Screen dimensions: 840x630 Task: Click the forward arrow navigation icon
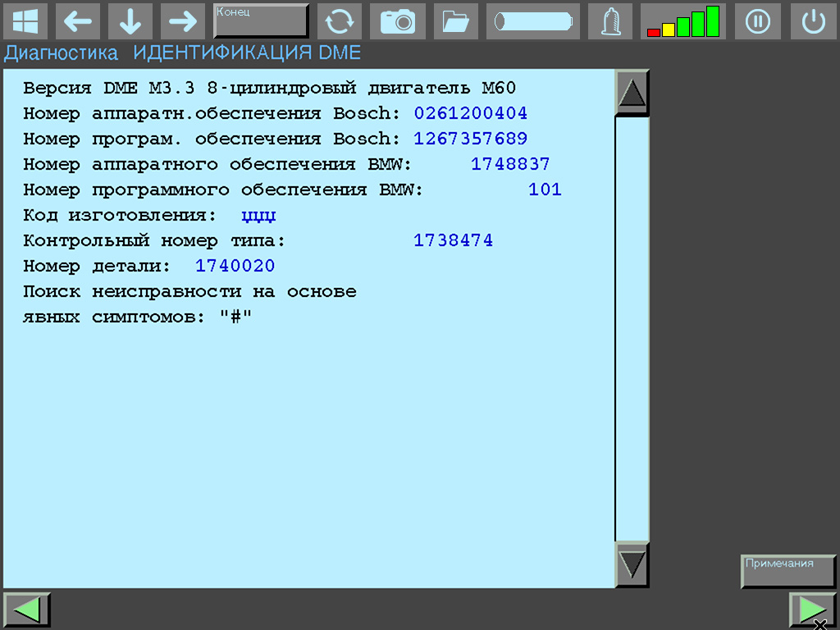[182, 21]
